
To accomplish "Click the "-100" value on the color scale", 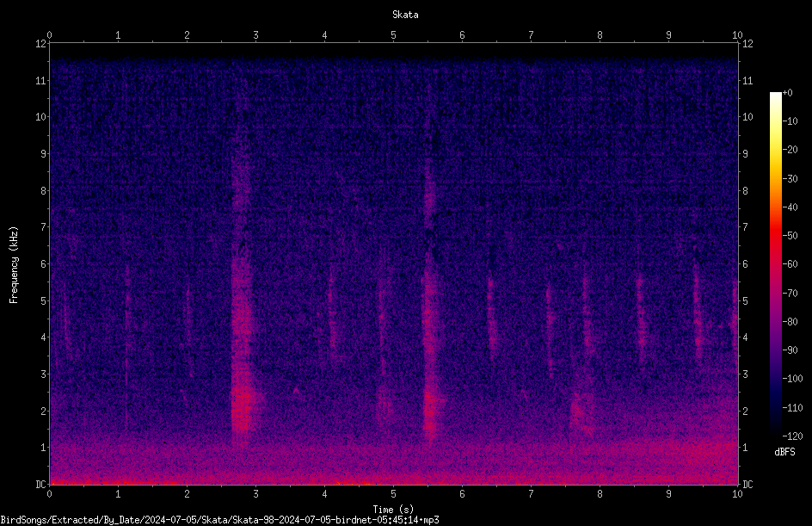I will tap(792, 379).
